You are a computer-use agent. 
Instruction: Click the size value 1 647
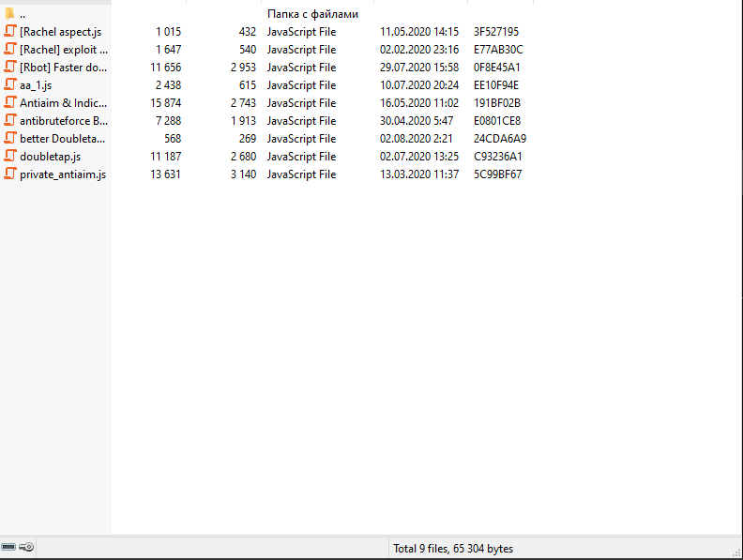(x=169, y=50)
